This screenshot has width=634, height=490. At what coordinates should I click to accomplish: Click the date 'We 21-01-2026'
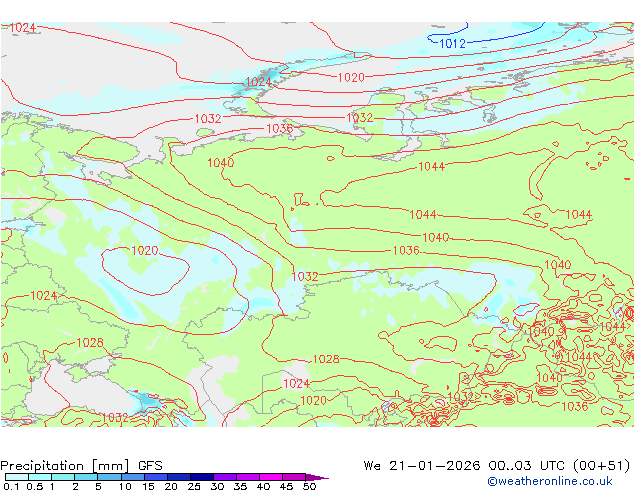click(x=422, y=466)
